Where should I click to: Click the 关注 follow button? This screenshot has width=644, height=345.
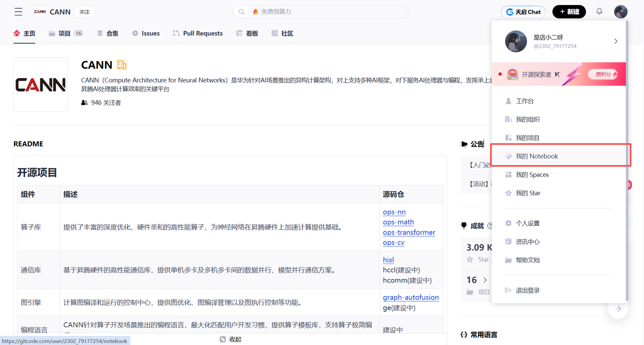point(85,12)
